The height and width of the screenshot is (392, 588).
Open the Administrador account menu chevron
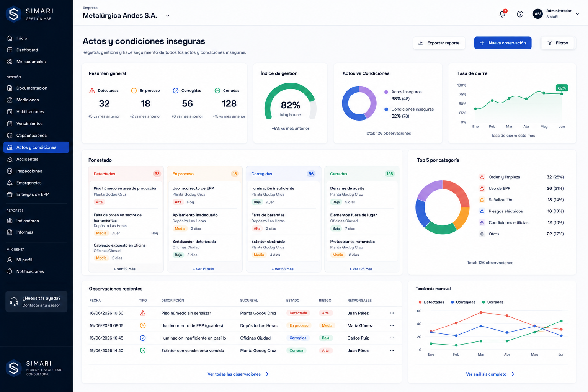(x=577, y=14)
